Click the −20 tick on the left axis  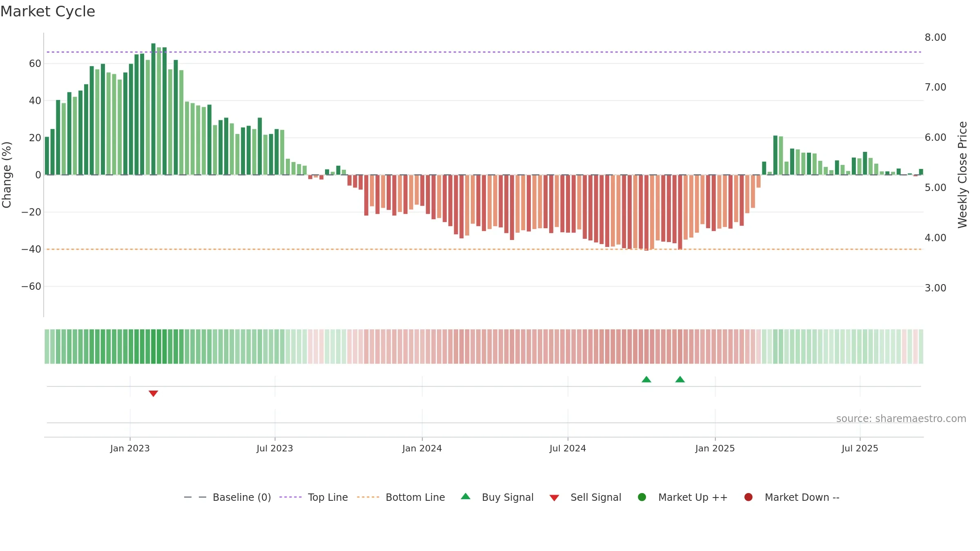tap(31, 212)
